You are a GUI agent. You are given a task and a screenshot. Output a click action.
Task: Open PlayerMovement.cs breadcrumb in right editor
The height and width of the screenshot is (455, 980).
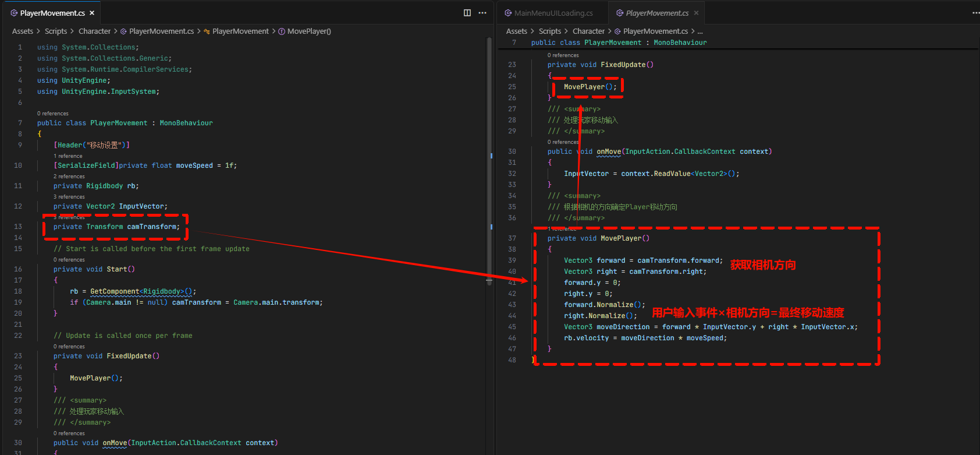click(x=655, y=31)
